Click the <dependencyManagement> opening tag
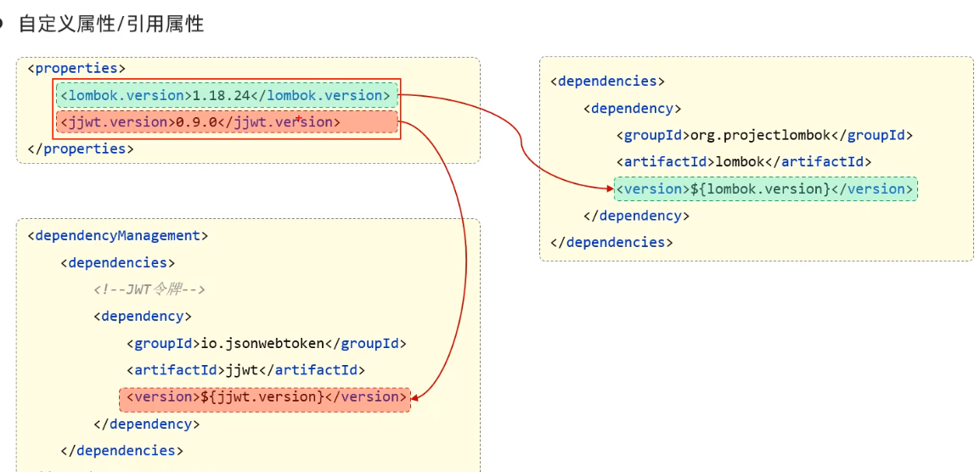Screen dimensions: 980x472 tap(117, 235)
